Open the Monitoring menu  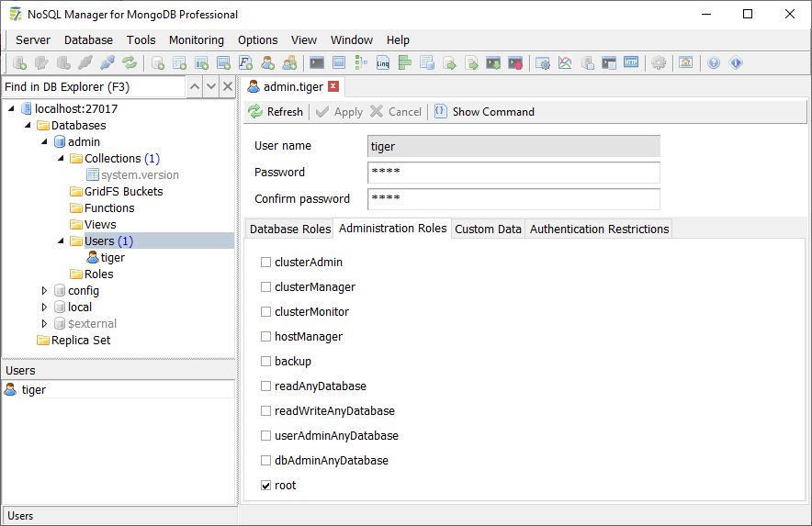(196, 40)
